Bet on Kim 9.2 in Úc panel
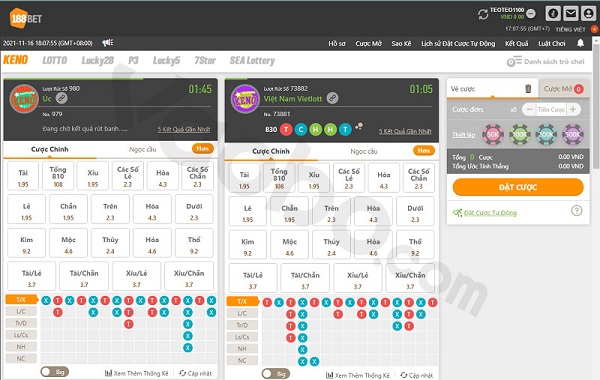 pyautogui.click(x=26, y=243)
